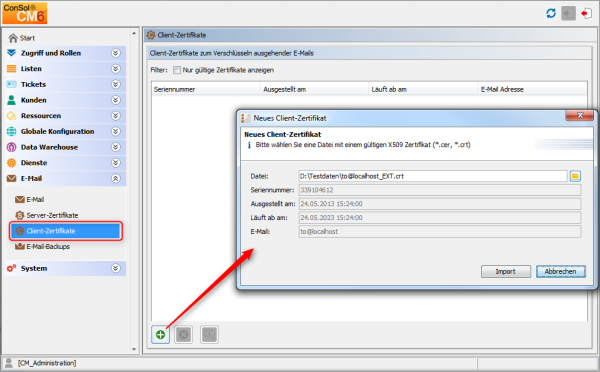This screenshot has height=372, width=600.
Task: Expand the Globale Konfiguration chevron
Action: click(116, 131)
